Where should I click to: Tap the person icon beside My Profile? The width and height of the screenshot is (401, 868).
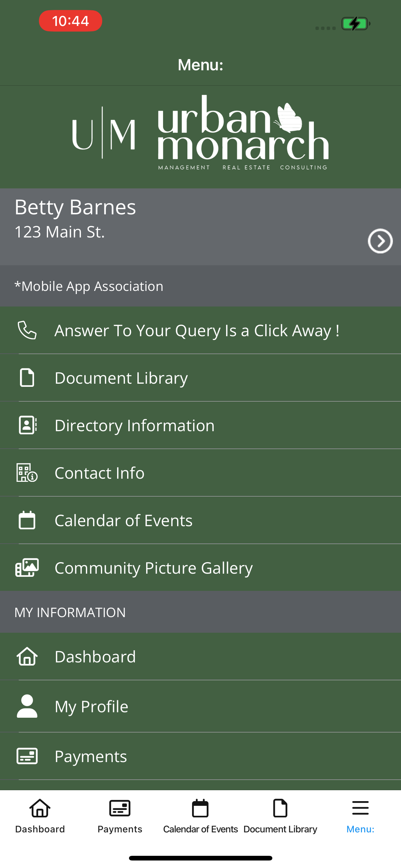(27, 706)
